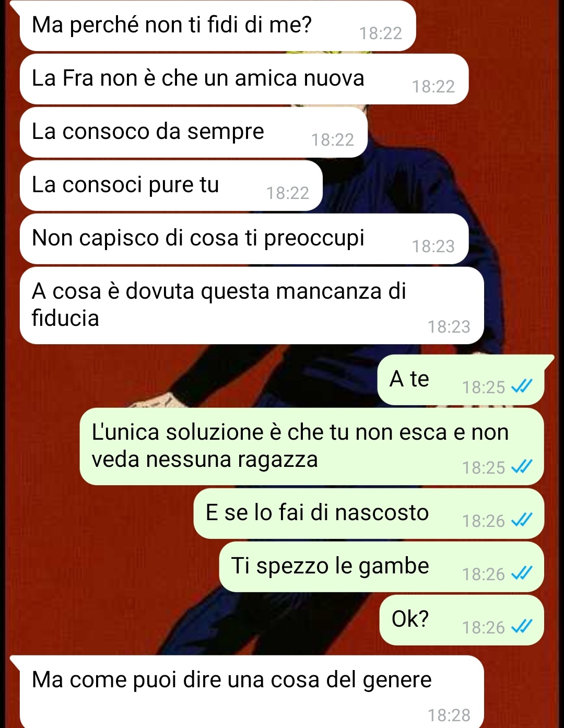Tap the 18:23 timestamp under 'fiducia' message
This screenshot has width=564, height=728.
pyautogui.click(x=449, y=326)
